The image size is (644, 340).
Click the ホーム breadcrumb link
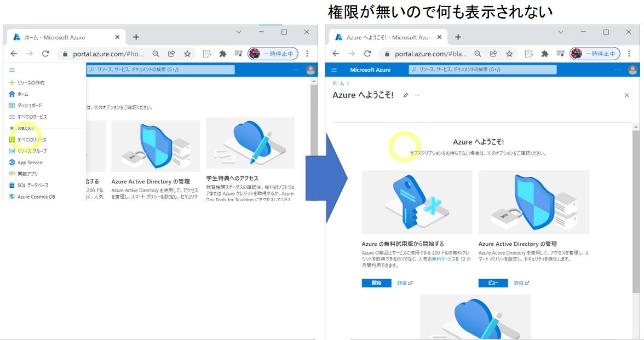(338, 83)
